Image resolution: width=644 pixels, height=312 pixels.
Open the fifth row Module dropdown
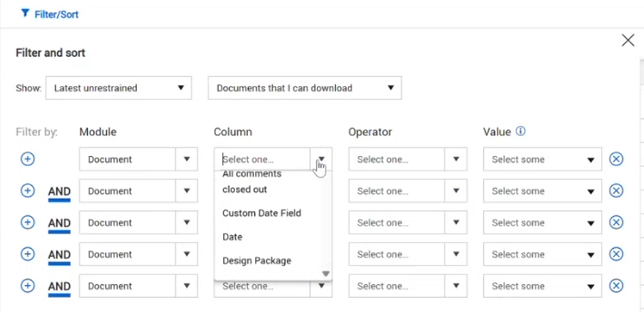click(x=138, y=285)
